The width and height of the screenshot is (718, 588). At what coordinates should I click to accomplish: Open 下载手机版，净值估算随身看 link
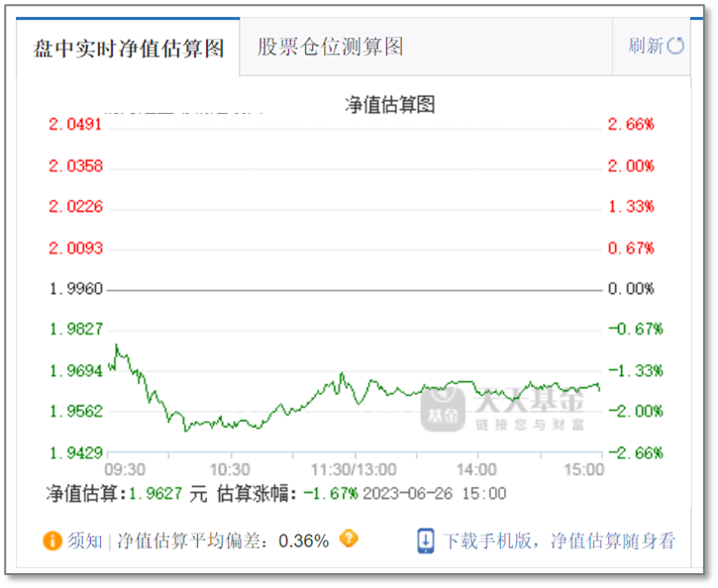(x=560, y=540)
